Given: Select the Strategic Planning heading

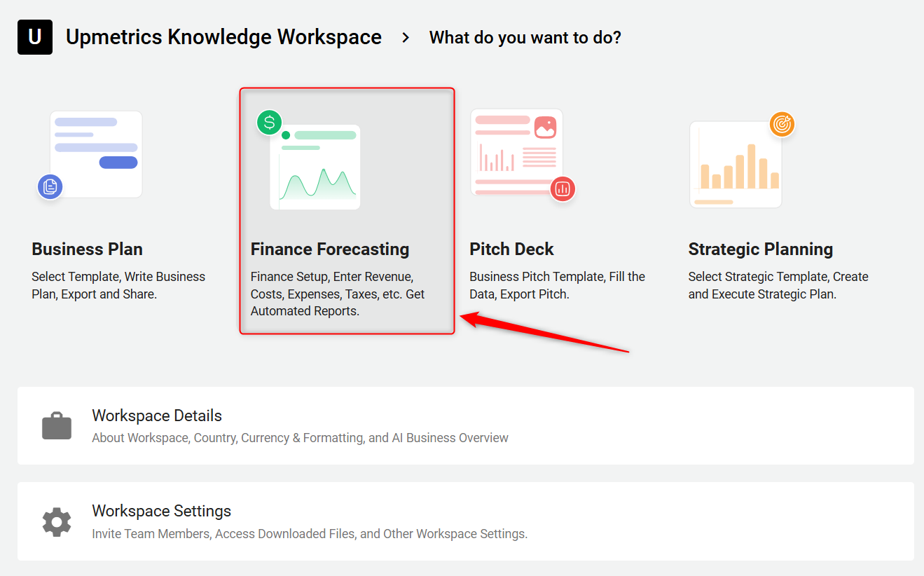Looking at the screenshot, I should [x=761, y=249].
